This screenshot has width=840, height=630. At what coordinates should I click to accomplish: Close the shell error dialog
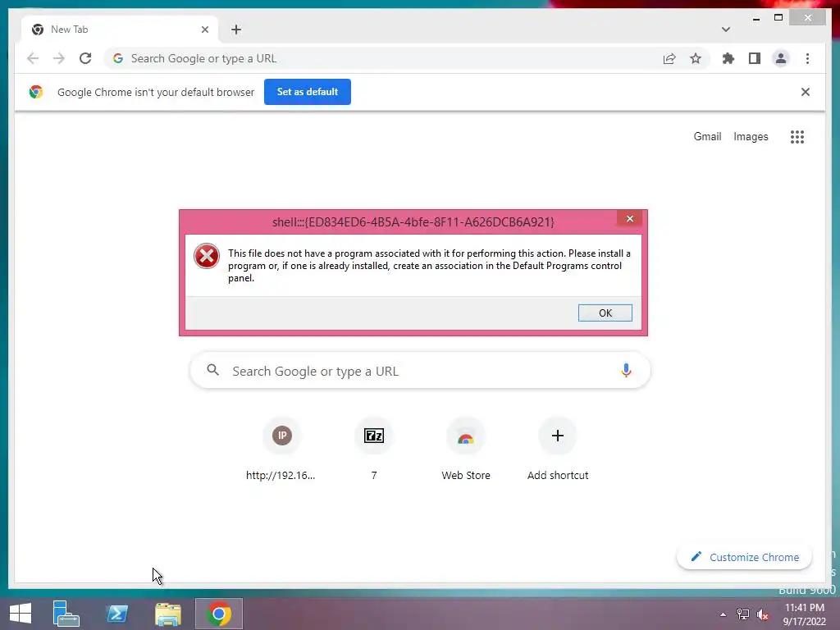point(629,218)
